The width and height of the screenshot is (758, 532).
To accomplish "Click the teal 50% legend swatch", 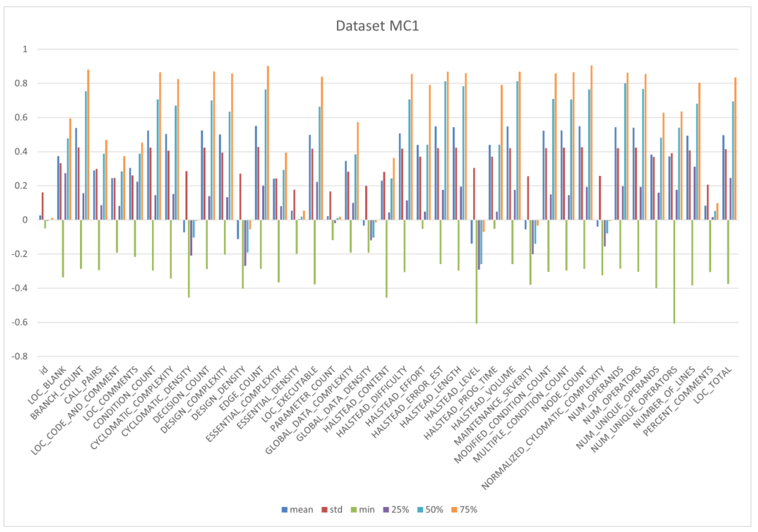I will 420,510.
